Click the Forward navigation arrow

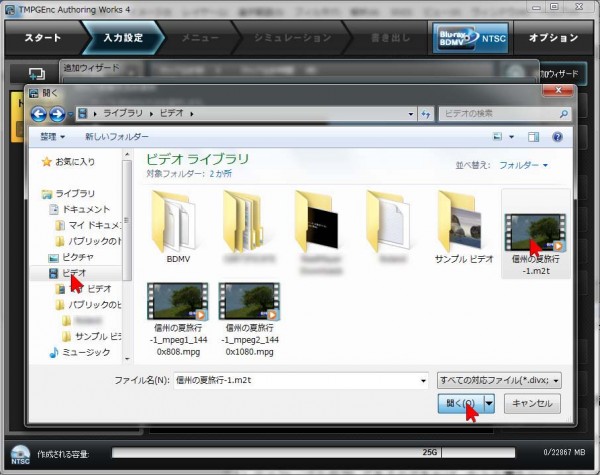58,114
